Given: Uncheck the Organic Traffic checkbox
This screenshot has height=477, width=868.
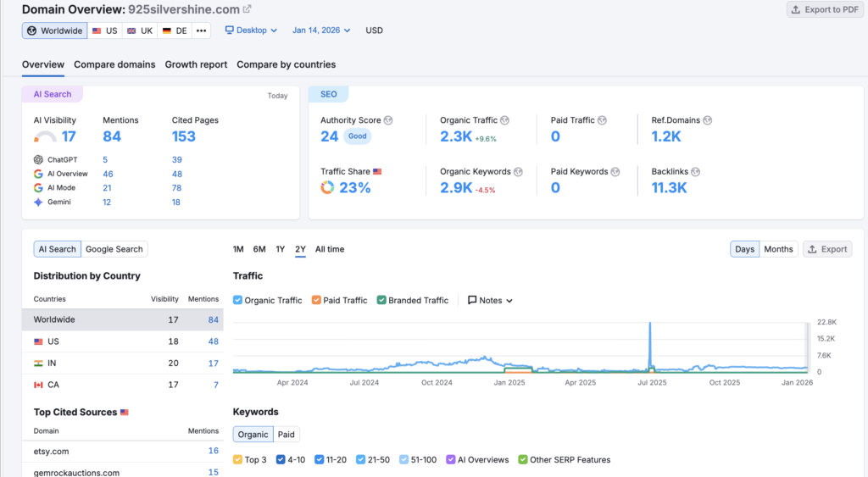Looking at the screenshot, I should pos(238,300).
